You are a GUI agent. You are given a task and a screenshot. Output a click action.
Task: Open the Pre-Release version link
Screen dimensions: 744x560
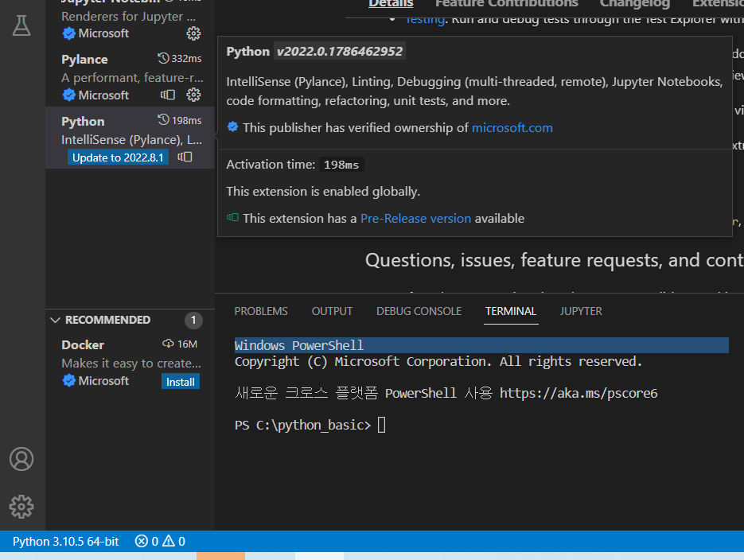coord(416,218)
